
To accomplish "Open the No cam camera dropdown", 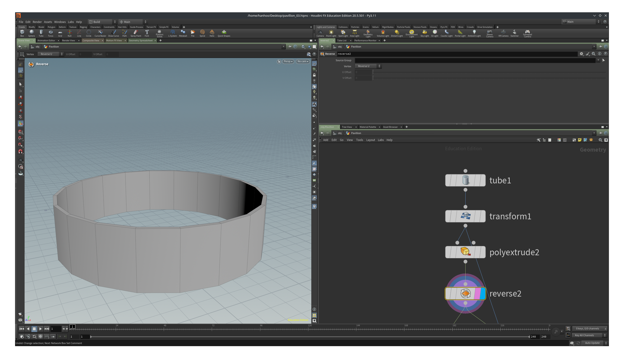I will coord(303,61).
